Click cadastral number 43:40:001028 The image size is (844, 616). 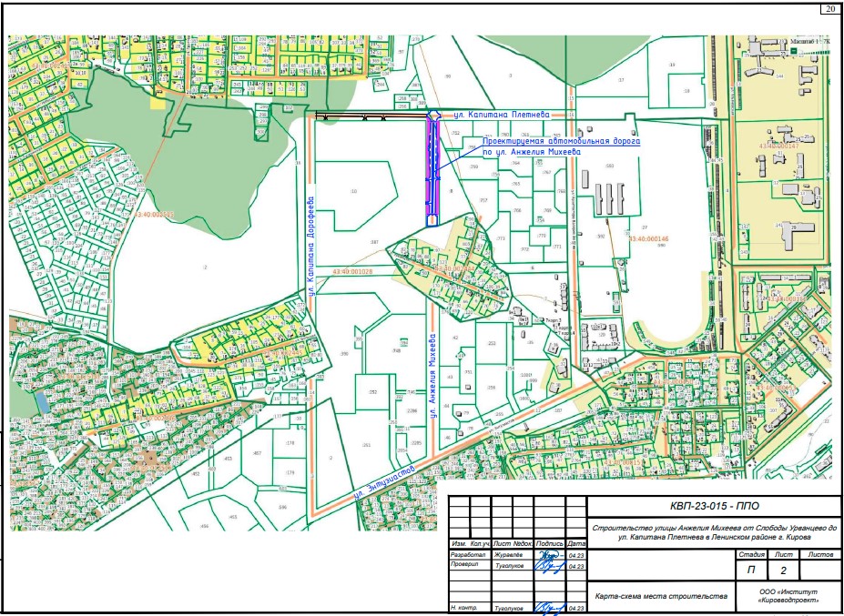pos(354,271)
